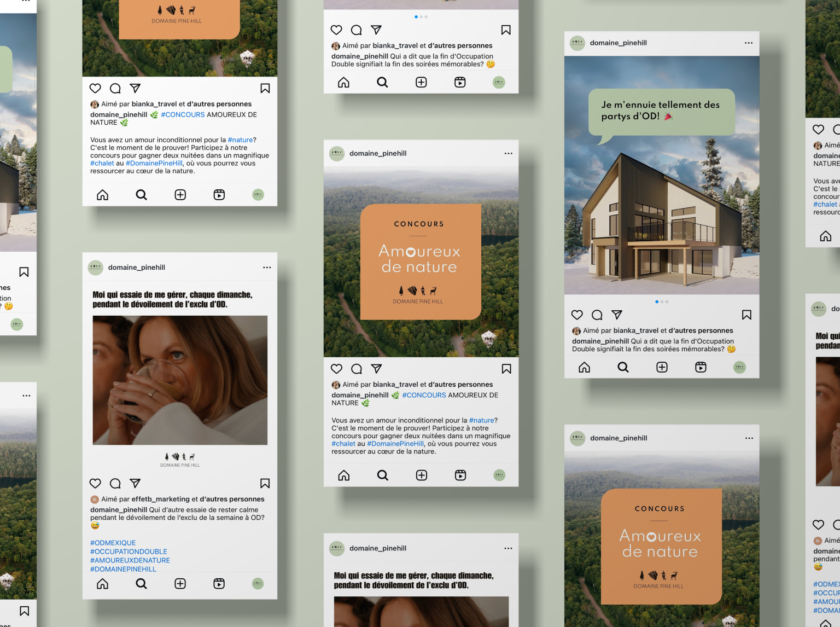Open the #ODMEXIQUE hashtag link
The image size is (840, 627).
tap(113, 543)
